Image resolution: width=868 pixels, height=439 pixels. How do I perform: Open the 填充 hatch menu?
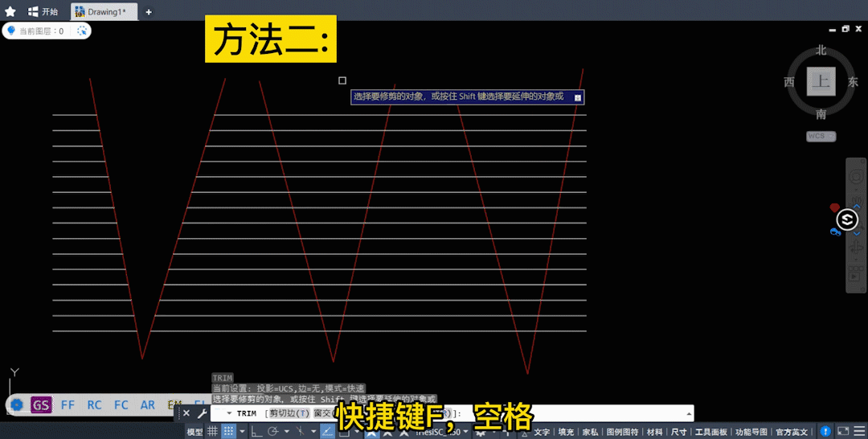[x=566, y=432]
